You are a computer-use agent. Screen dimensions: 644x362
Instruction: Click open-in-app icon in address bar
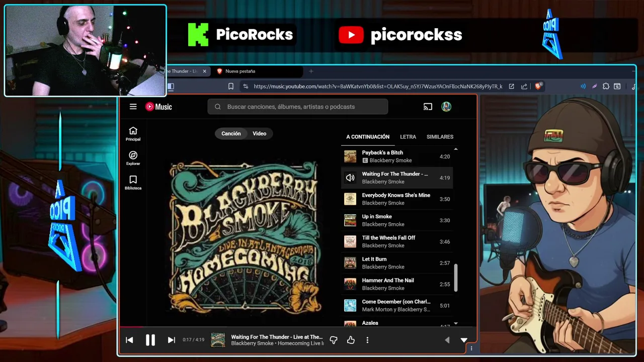coord(511,86)
